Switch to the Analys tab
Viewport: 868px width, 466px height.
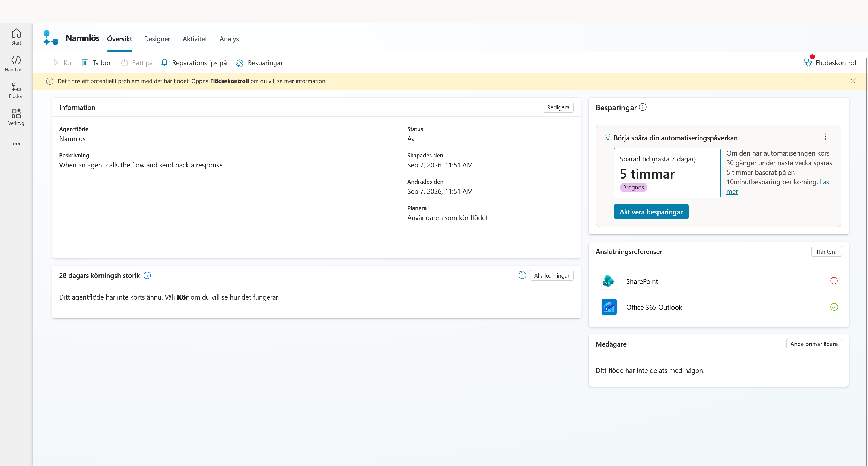click(229, 39)
